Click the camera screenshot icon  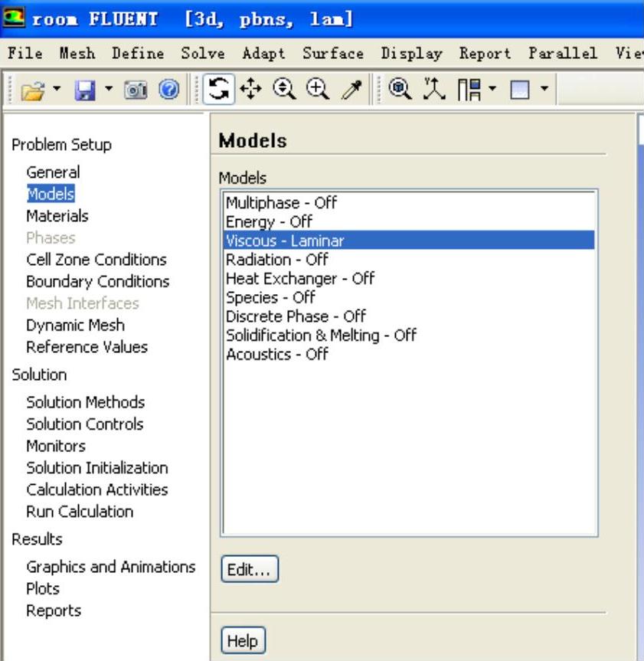point(136,90)
